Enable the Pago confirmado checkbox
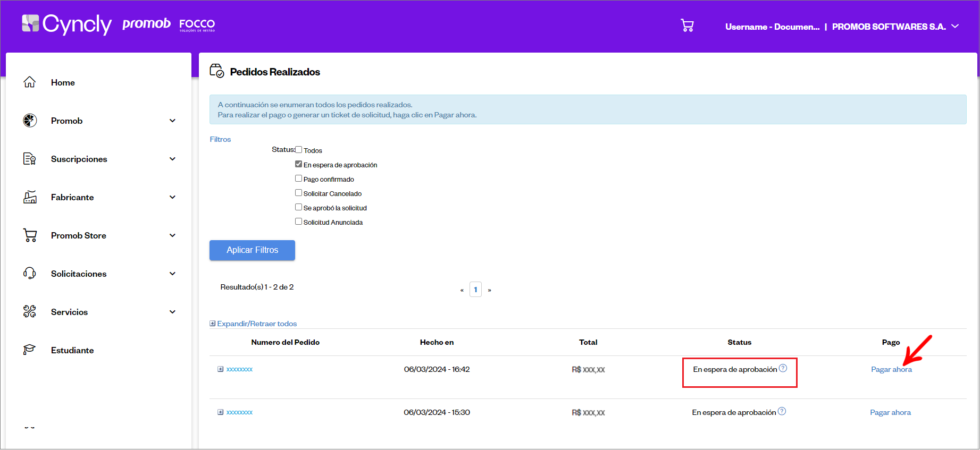980x450 pixels. point(298,179)
